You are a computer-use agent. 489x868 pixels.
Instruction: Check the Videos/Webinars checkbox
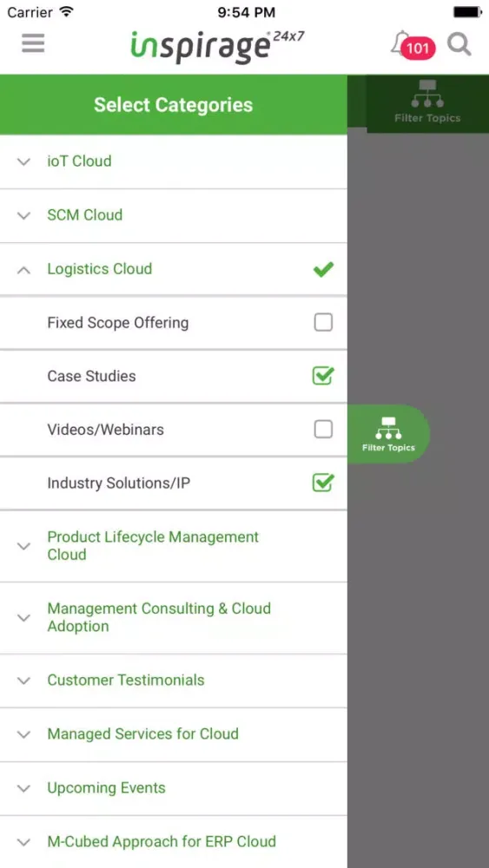click(x=323, y=429)
